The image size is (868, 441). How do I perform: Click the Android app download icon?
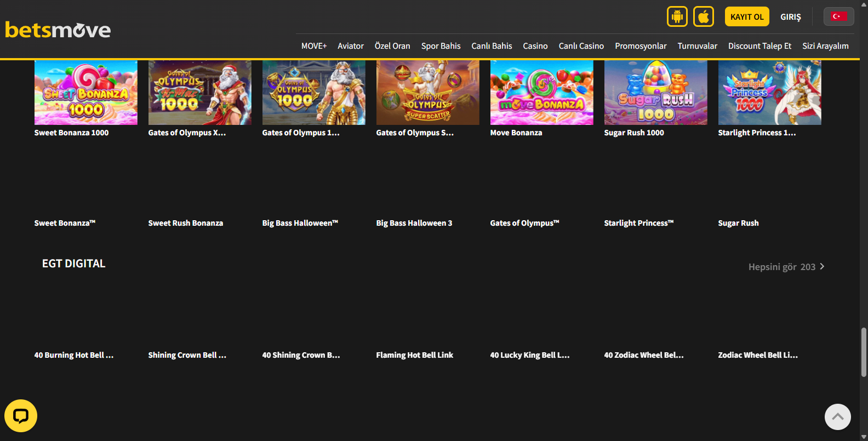[x=677, y=16]
